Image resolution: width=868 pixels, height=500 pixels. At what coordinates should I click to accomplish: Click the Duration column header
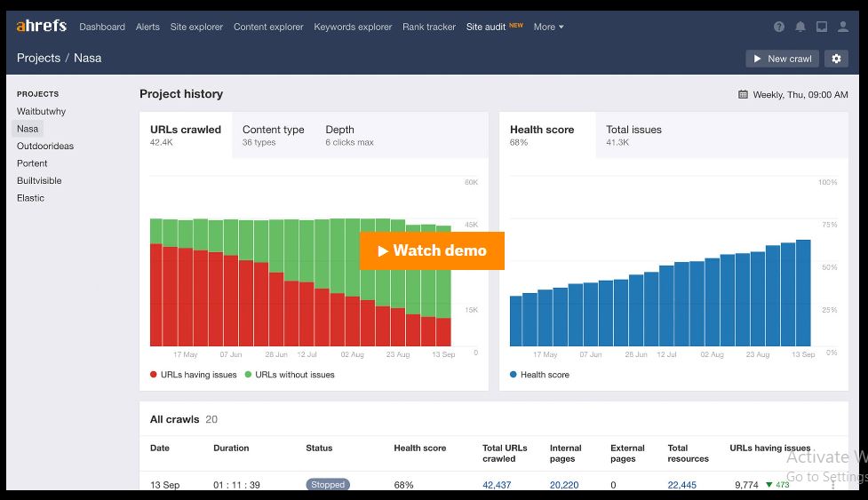coord(231,448)
